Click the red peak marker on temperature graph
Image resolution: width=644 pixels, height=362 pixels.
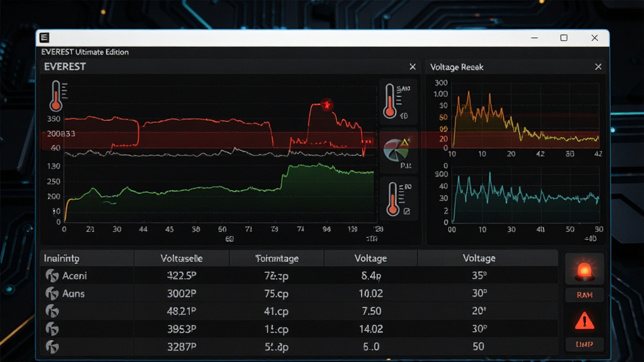point(327,105)
